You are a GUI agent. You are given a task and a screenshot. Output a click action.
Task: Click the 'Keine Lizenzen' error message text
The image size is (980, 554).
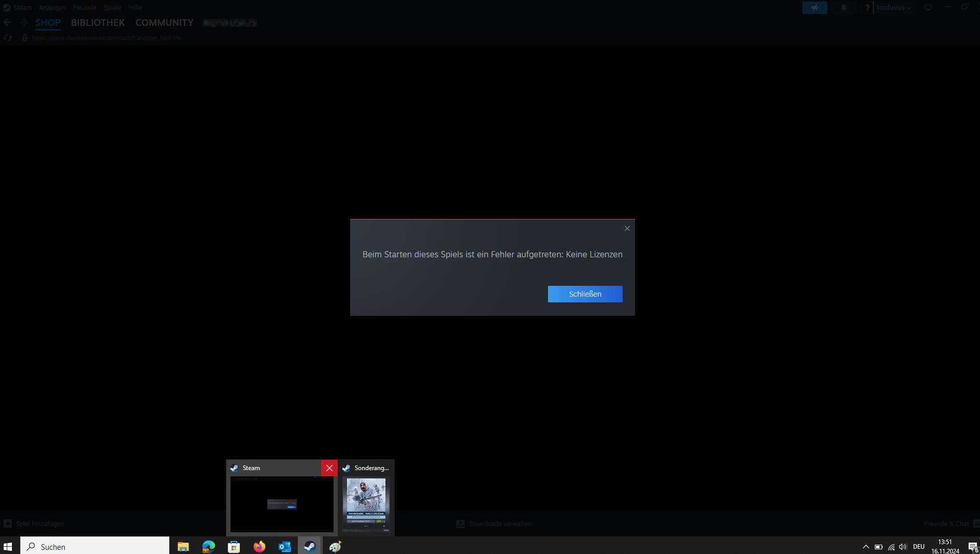493,254
